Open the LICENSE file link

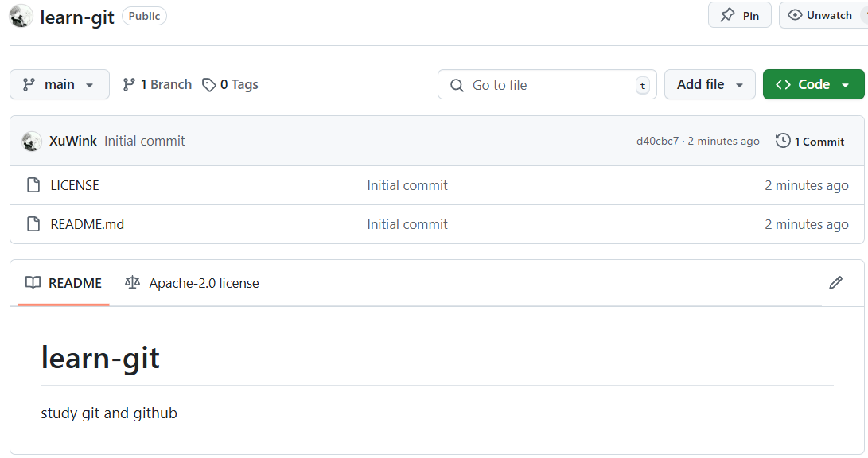tap(75, 185)
